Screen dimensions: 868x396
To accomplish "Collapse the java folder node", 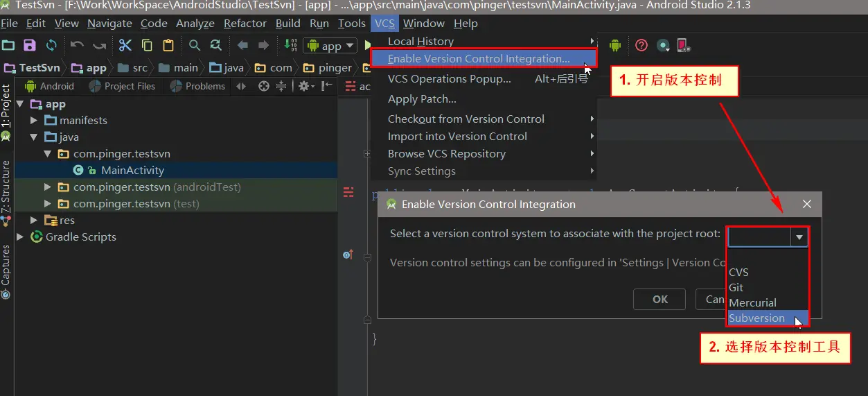I will pyautogui.click(x=34, y=137).
